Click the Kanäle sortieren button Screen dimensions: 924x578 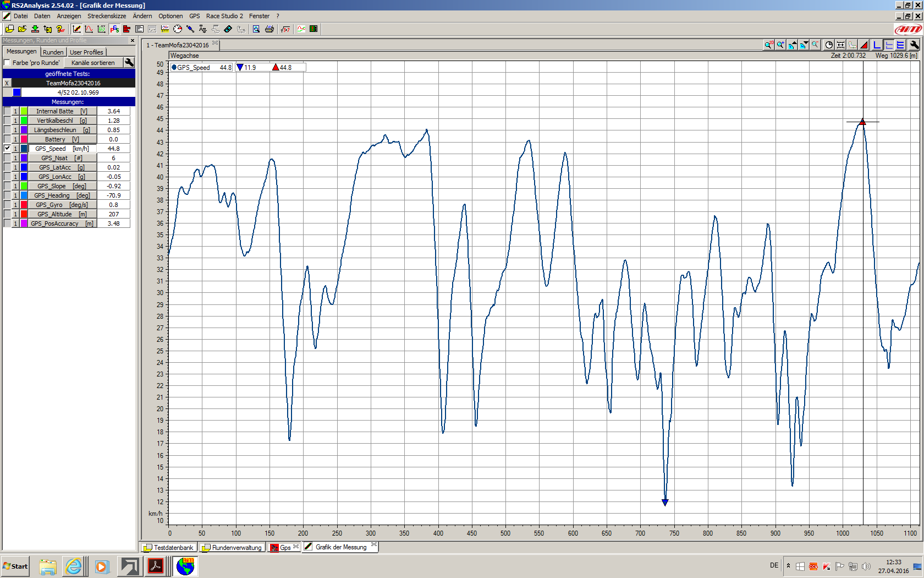pyautogui.click(x=93, y=63)
